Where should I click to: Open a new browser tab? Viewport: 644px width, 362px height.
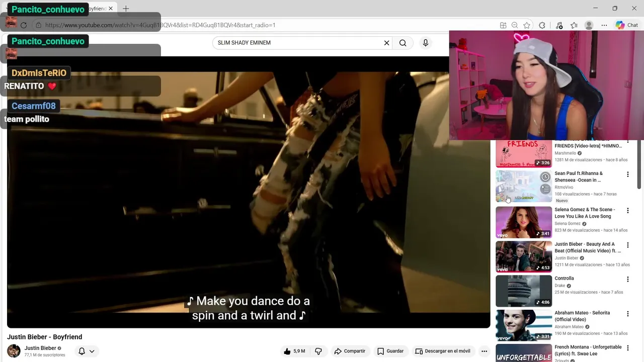pyautogui.click(x=126, y=9)
